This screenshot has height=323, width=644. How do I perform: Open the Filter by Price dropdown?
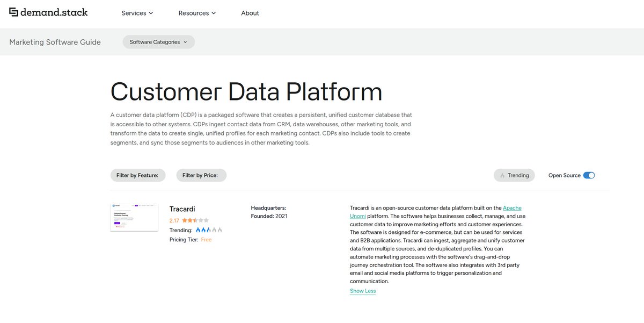coord(201,175)
